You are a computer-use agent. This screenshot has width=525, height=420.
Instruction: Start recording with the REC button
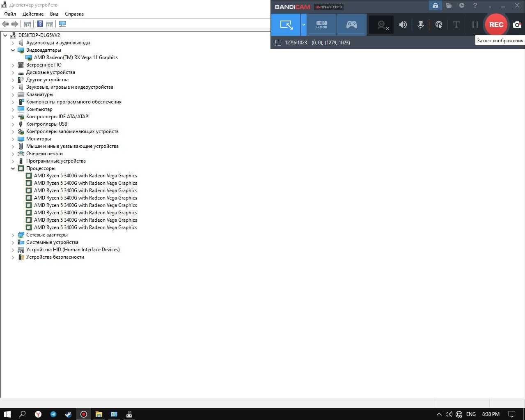496,25
